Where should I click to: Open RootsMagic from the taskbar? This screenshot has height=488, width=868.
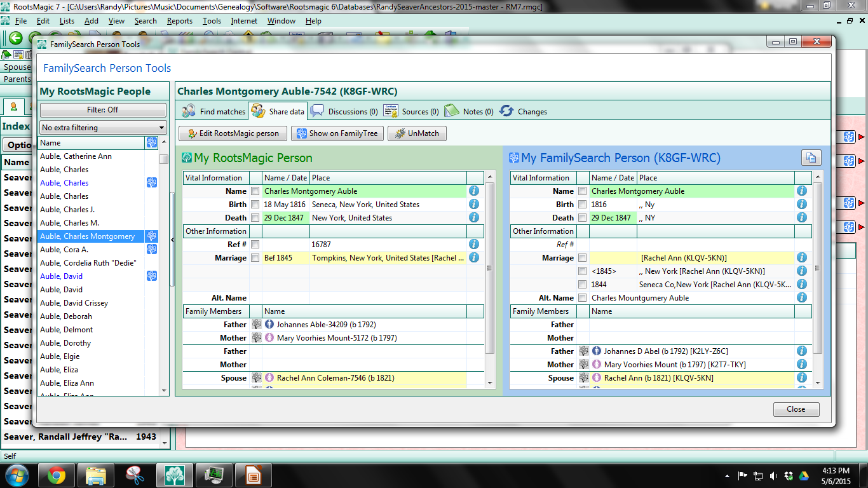click(x=175, y=475)
